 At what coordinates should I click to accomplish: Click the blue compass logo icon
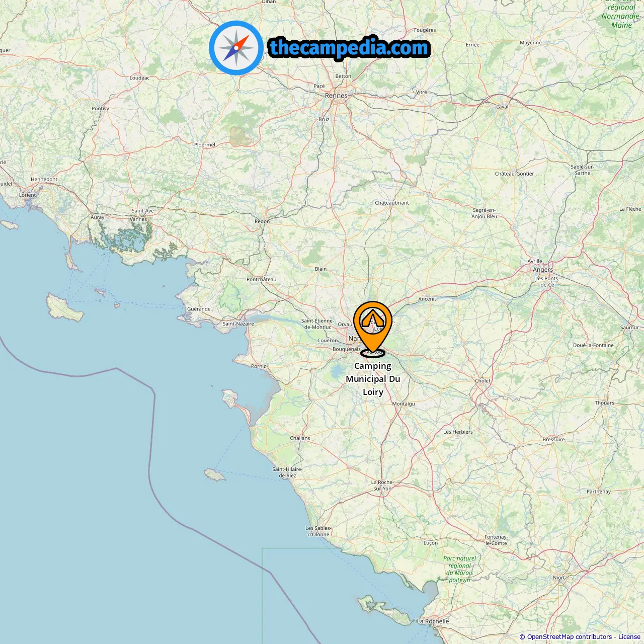pyautogui.click(x=236, y=48)
